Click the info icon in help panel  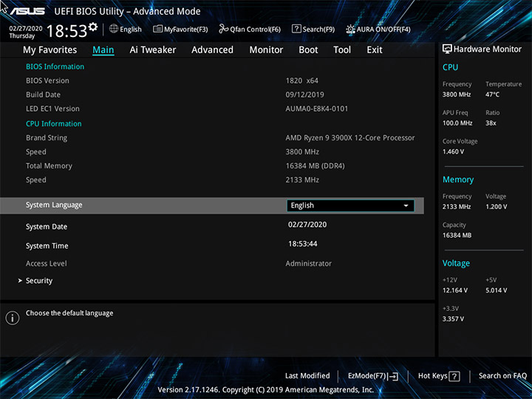[13, 318]
